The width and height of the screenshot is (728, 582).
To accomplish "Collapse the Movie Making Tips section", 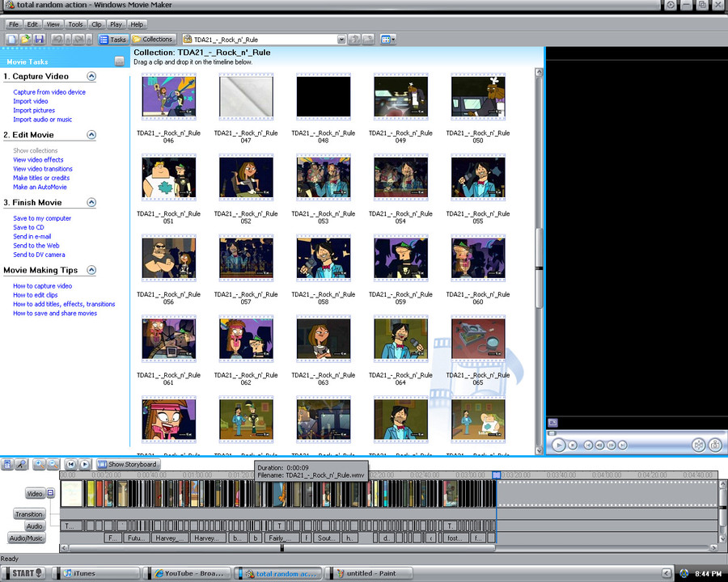I will click(x=91, y=270).
